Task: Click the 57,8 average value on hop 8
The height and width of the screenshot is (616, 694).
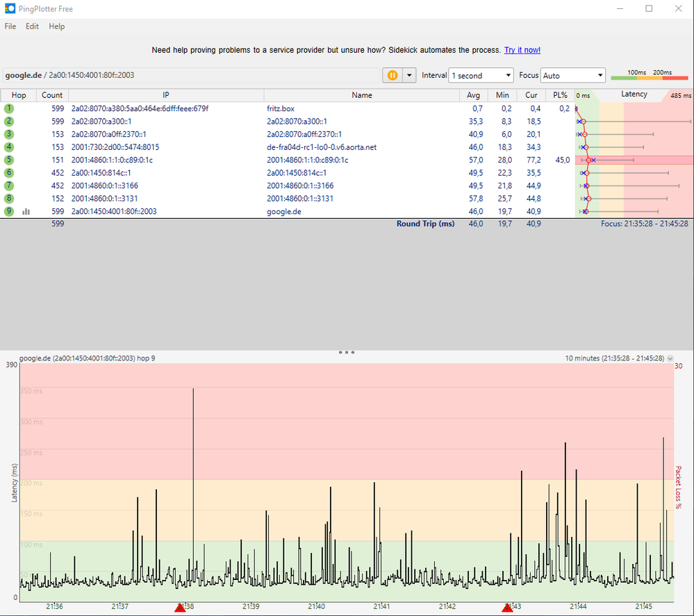Action: [476, 198]
